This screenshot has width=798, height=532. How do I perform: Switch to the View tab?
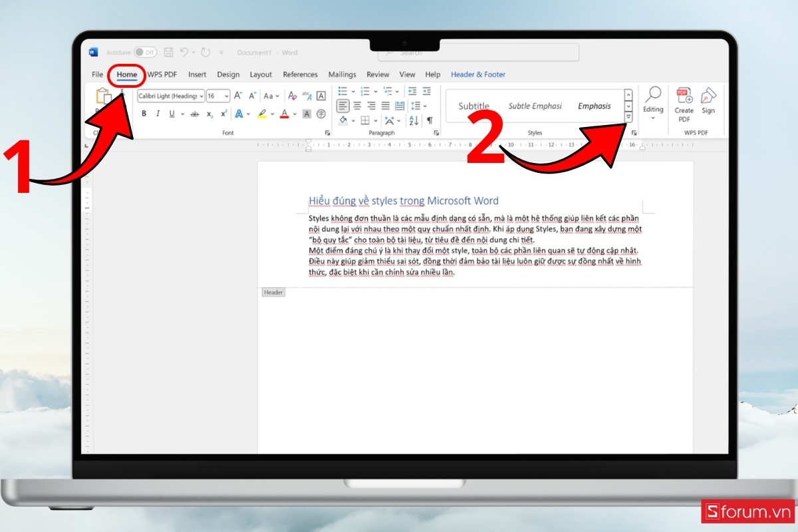coord(407,74)
